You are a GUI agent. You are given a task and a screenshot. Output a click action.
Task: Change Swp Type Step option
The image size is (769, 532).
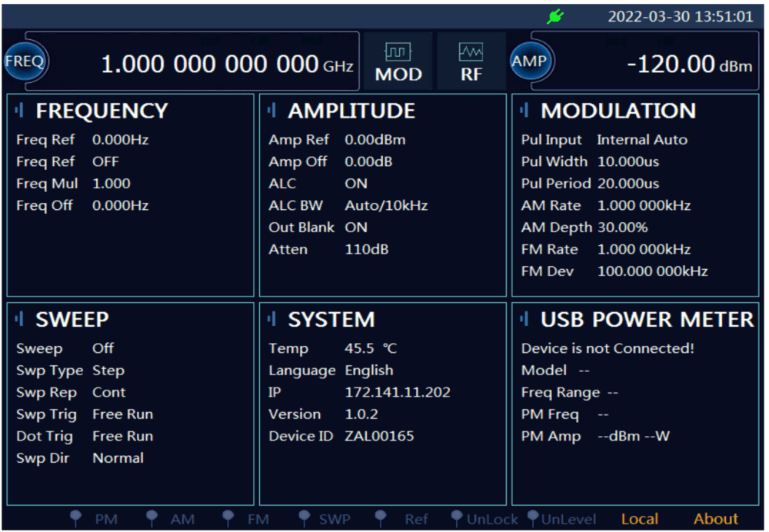(108, 371)
